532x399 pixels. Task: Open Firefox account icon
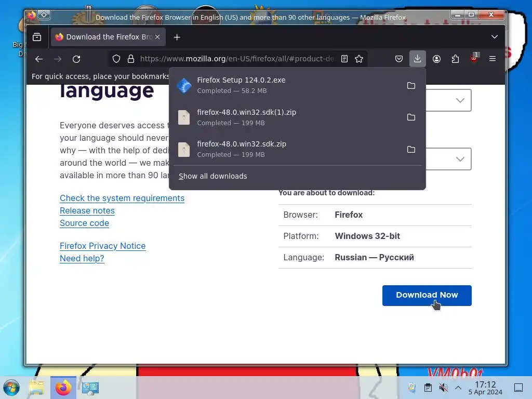point(436,59)
